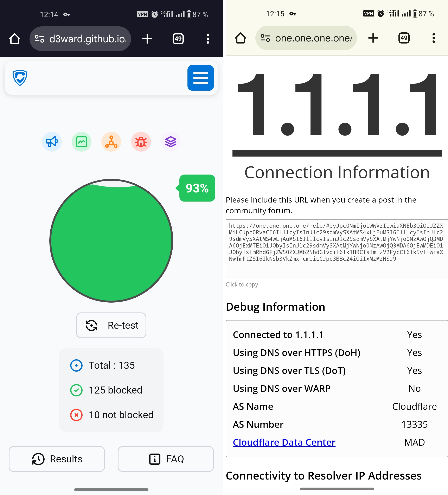
Task: Open three-dot menu in right browser
Action: 434,38
